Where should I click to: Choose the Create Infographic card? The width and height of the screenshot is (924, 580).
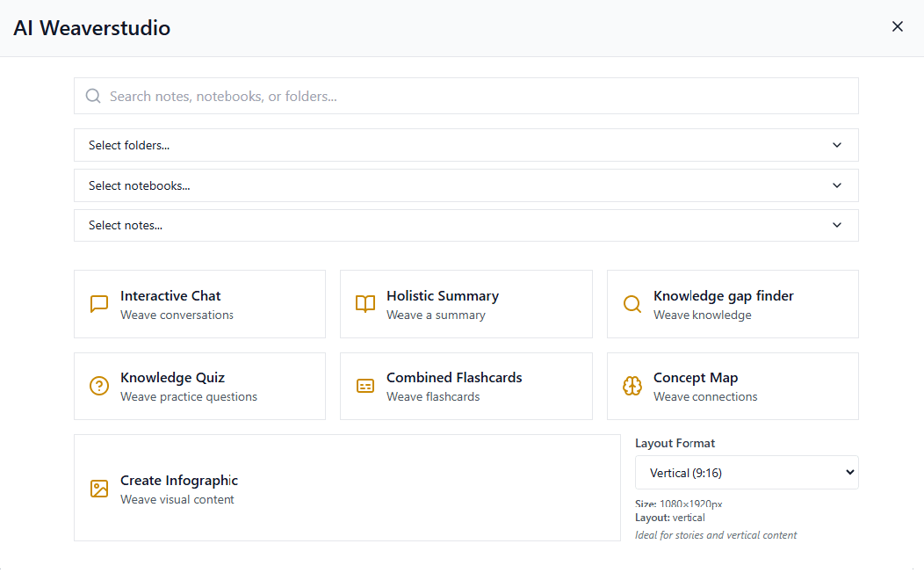click(347, 488)
